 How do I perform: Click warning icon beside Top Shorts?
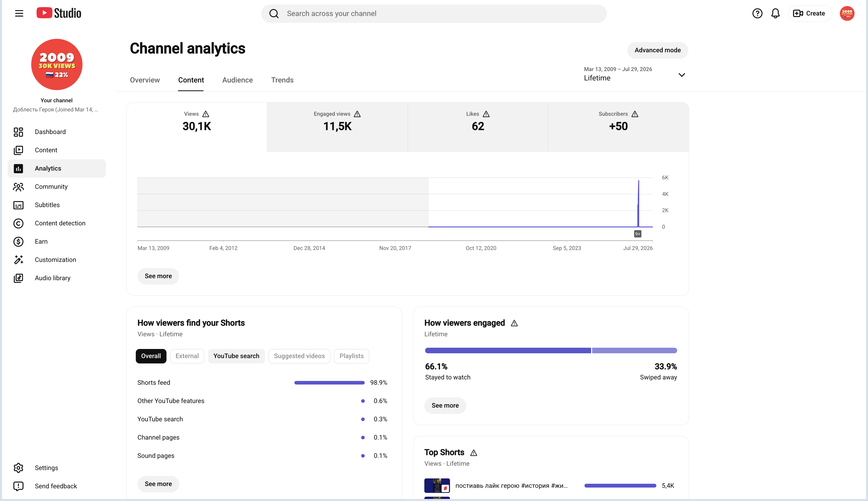coord(473,453)
